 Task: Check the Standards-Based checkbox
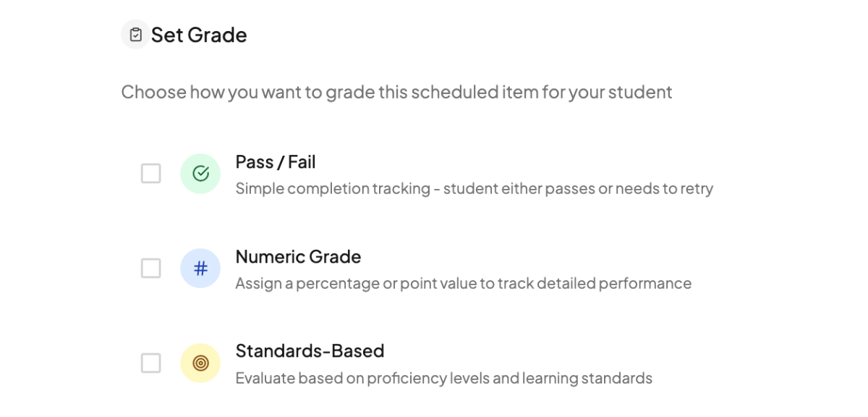point(150,363)
